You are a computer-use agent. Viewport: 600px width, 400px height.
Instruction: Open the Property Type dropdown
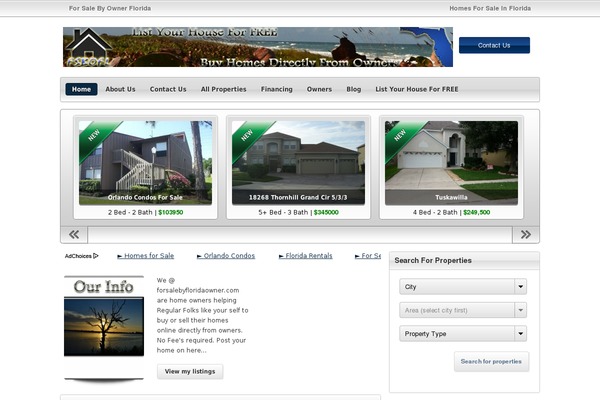[x=463, y=334]
